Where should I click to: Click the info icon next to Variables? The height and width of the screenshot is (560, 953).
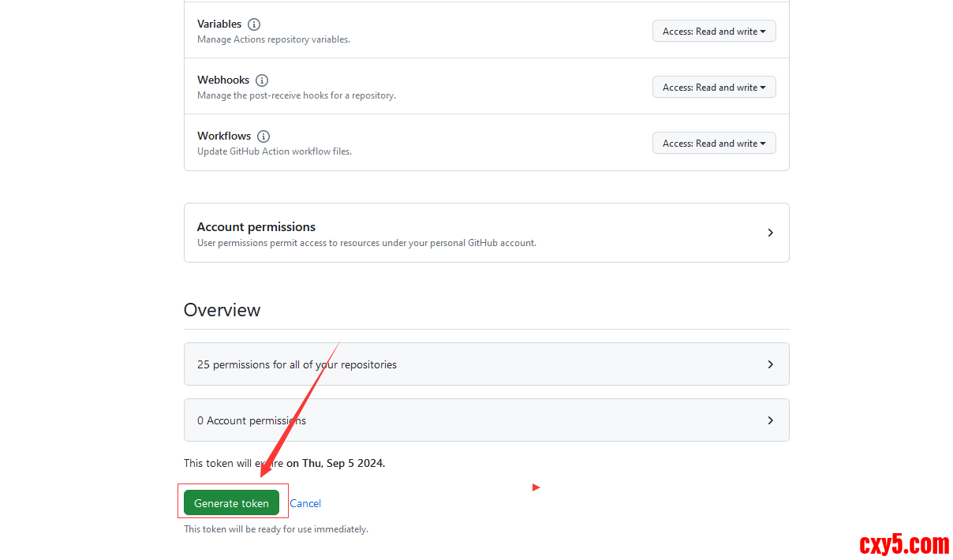point(254,24)
